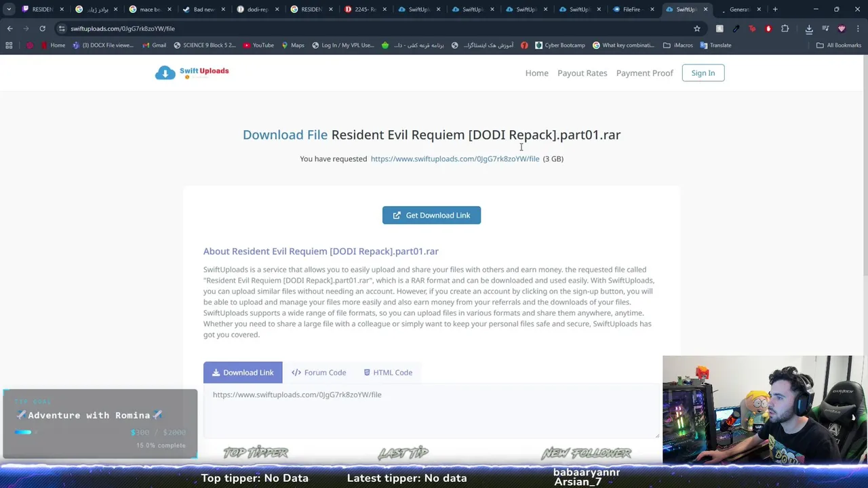Select the Forum Code tab

click(x=319, y=372)
